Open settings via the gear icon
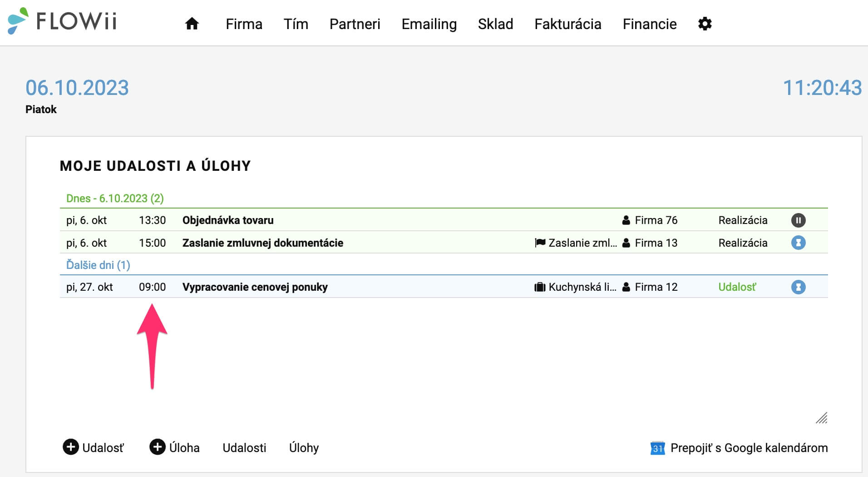The width and height of the screenshot is (868, 477). [x=705, y=24]
